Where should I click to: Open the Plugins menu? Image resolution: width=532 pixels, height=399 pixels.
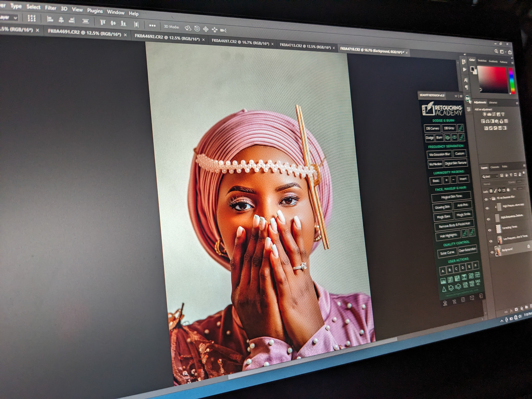[x=95, y=11]
